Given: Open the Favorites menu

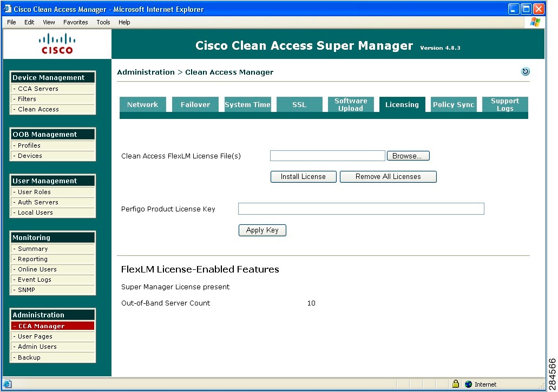Looking at the screenshot, I should click(75, 22).
